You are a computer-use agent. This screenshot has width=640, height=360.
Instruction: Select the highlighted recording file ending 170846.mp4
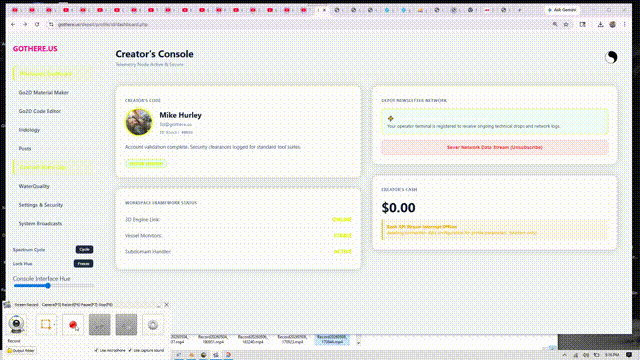coord(332,340)
